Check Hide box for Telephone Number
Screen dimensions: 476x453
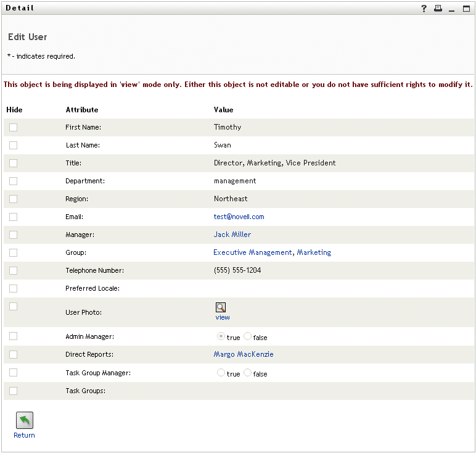[x=13, y=270]
